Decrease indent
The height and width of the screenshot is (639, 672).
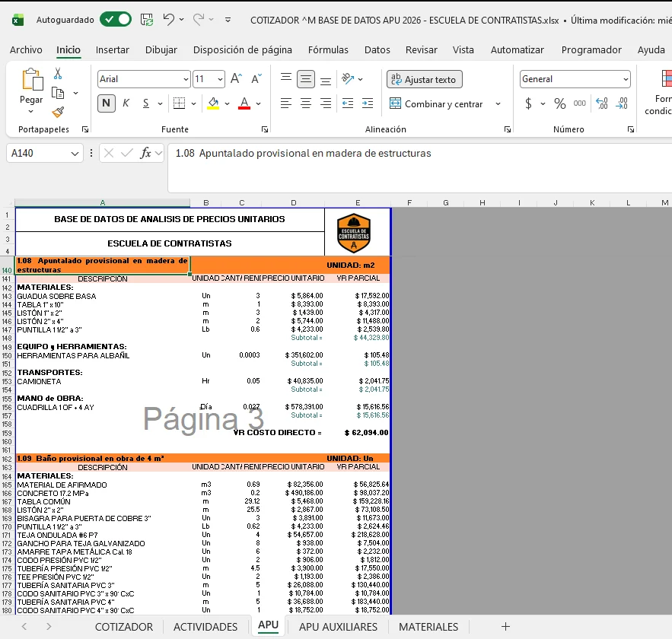(x=348, y=103)
